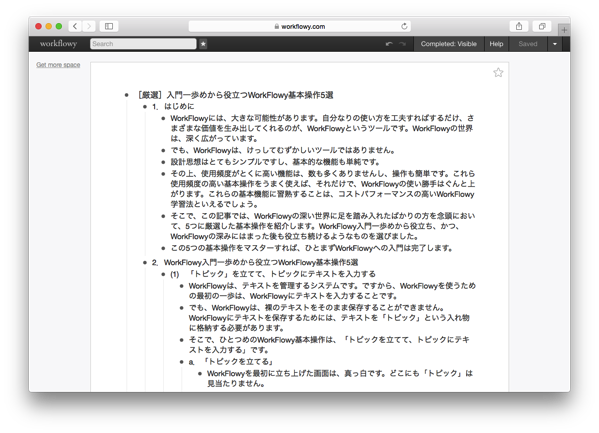Screen dimensions: 599x433
Task: Open a new Safari tab
Action: 564,30
